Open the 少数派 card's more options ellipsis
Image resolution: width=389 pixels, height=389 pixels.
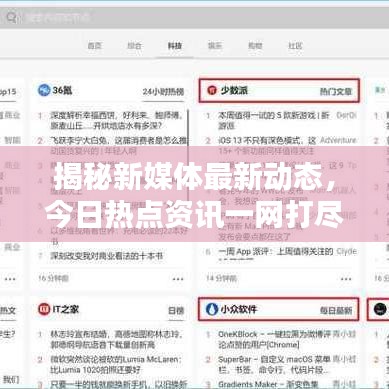point(346,279)
